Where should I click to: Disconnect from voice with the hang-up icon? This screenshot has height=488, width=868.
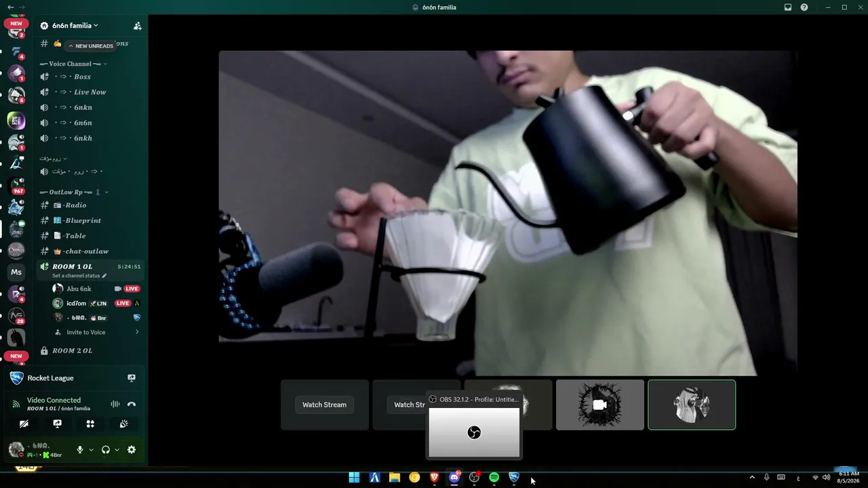132,404
